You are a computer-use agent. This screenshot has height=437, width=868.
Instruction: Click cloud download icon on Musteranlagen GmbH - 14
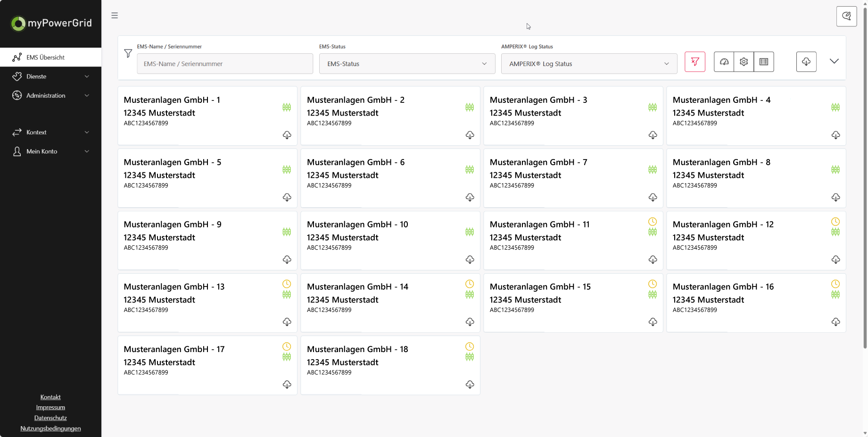coord(470,322)
